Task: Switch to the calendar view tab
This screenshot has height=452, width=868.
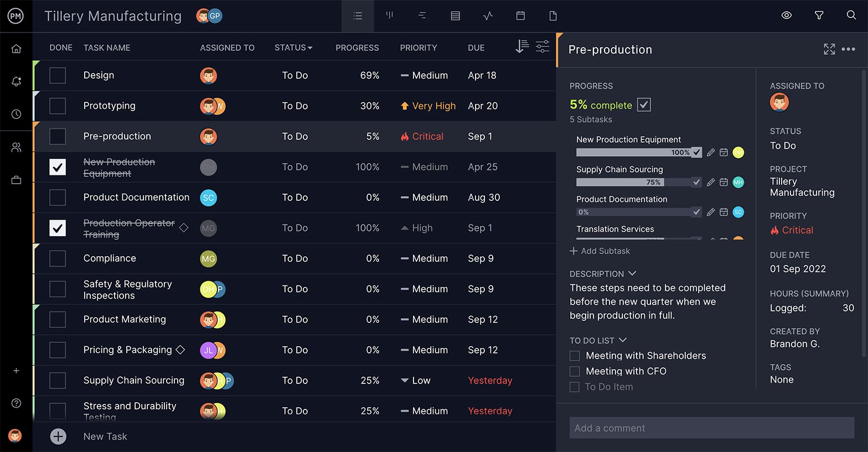Action: click(520, 16)
